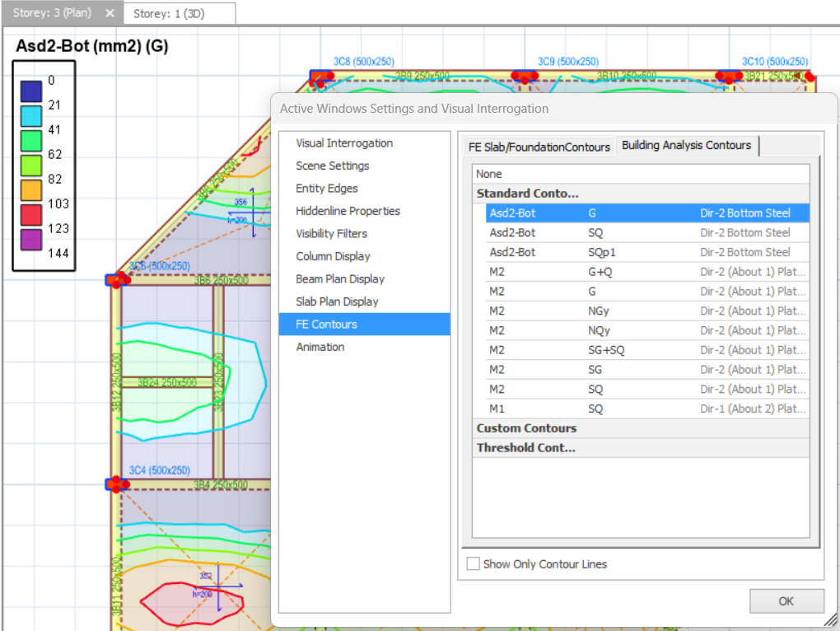
Task: Open Slab Plan Display settings
Action: pos(337,301)
